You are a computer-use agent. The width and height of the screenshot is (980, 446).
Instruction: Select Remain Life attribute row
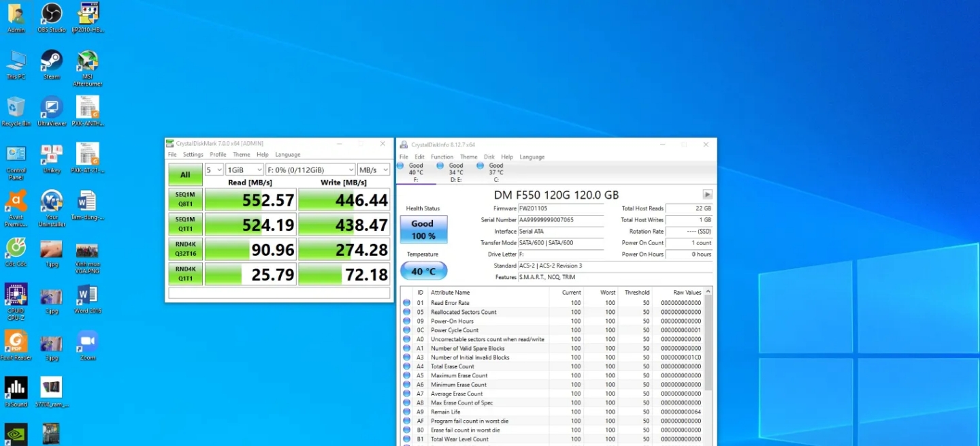pyautogui.click(x=552, y=412)
